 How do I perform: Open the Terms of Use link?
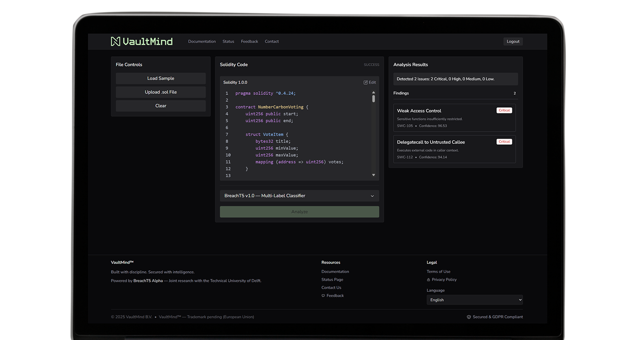pos(438,272)
